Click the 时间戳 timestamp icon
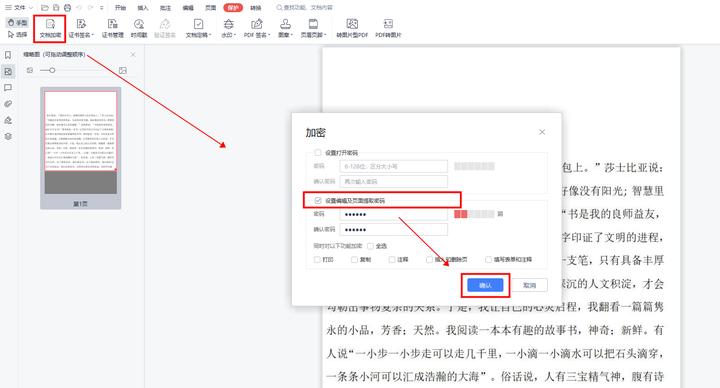The width and height of the screenshot is (720, 388). tap(139, 24)
